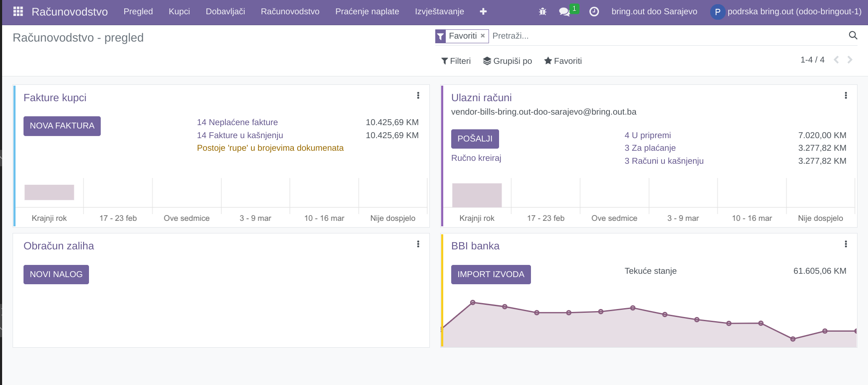Screen dimensions: 868x385
Task: Click the Pretraži search input field
Action: (667, 36)
